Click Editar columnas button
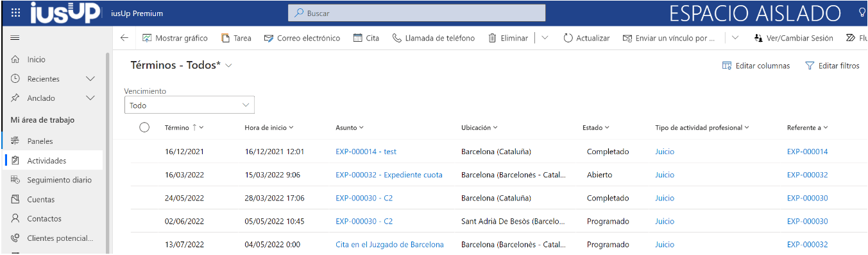Viewport: 868px width, 255px height. [756, 66]
